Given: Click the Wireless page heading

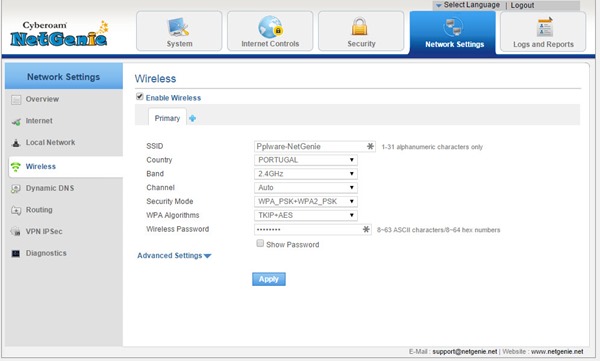Looking at the screenshot, I should click(155, 78).
